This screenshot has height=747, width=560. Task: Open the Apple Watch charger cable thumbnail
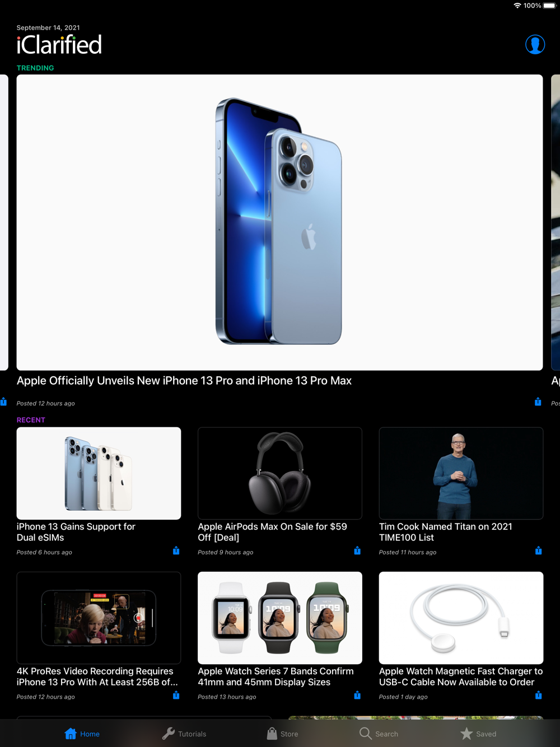(461, 618)
